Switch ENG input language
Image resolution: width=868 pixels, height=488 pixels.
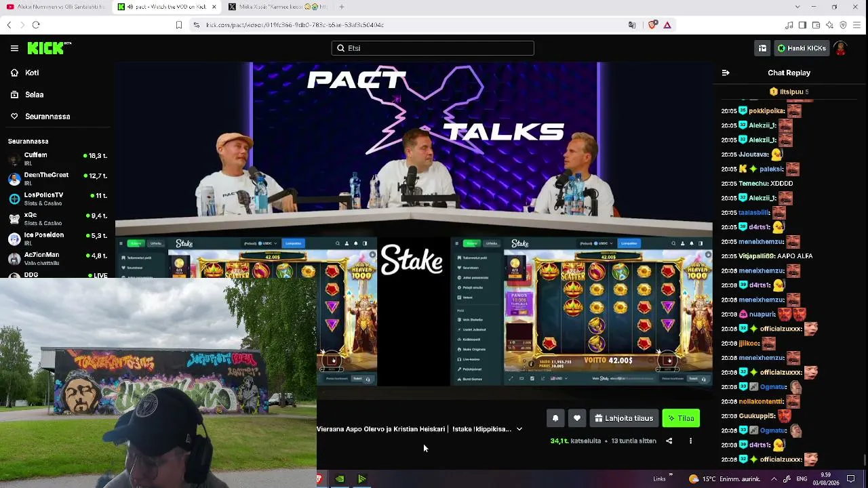tap(802, 479)
